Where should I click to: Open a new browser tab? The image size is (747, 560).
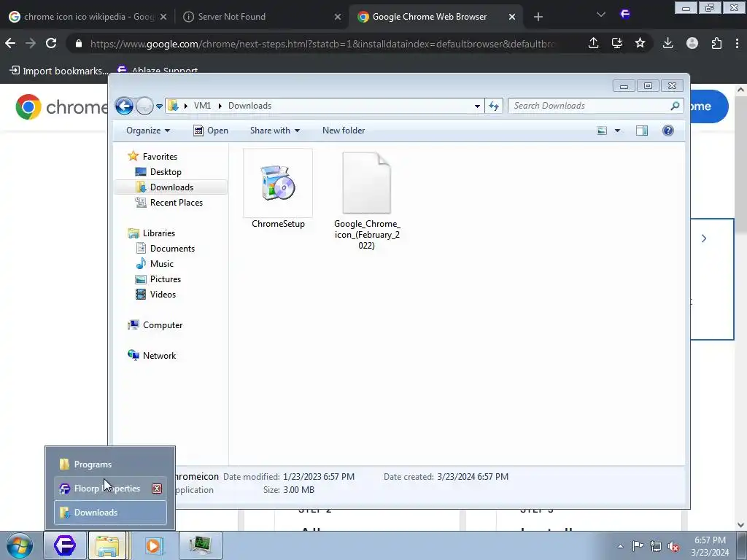pyautogui.click(x=538, y=17)
